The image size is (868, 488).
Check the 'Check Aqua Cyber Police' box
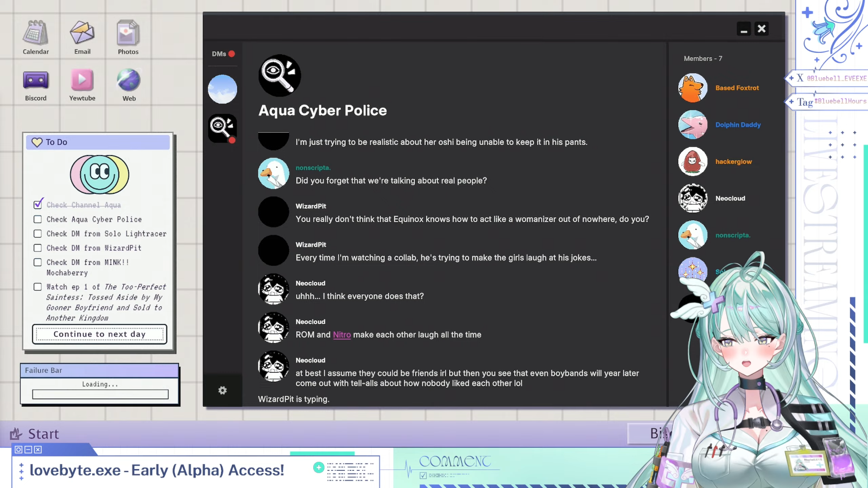pyautogui.click(x=38, y=219)
